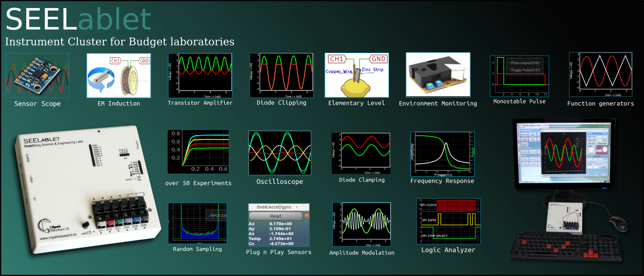This screenshot has width=644, height=276.
Task: Click the 'Sensor Scope' caption
Action: coord(38,103)
